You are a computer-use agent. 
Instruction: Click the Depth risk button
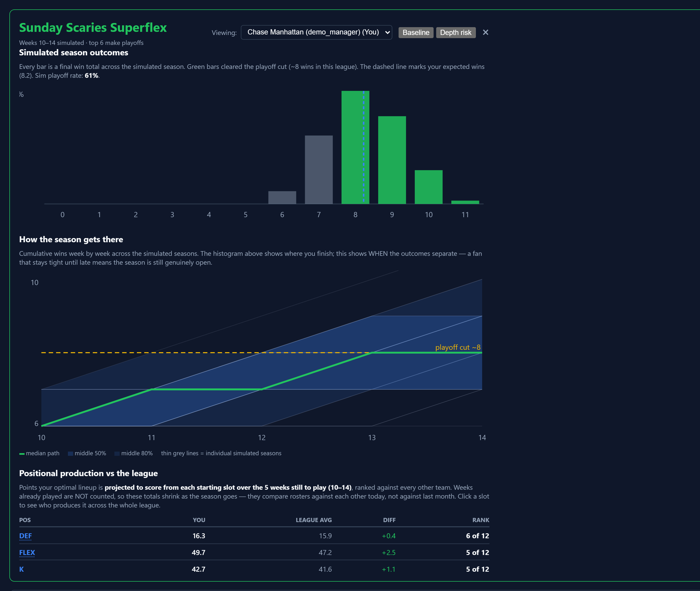(x=456, y=32)
